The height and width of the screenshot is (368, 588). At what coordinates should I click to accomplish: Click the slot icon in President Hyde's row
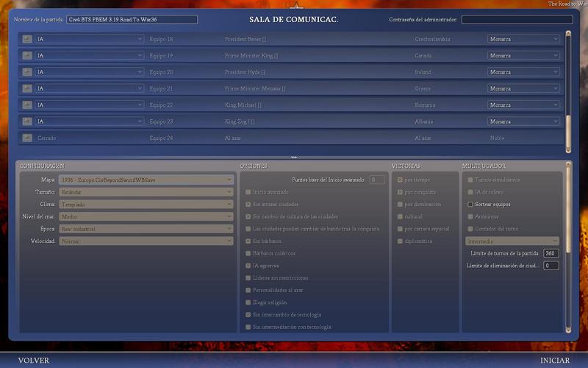[x=27, y=72]
